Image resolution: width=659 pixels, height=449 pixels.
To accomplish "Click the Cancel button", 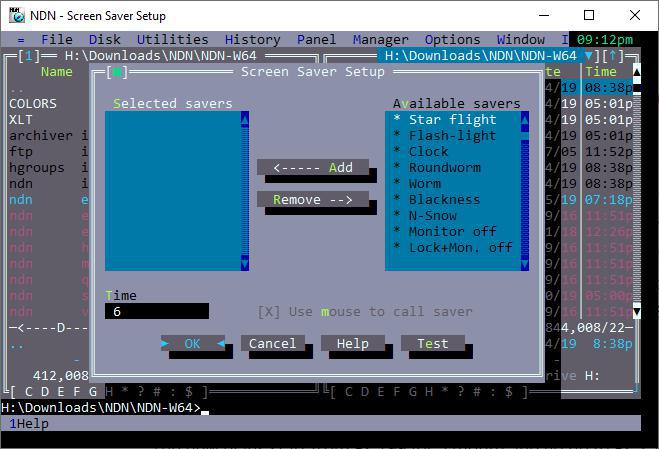I will [272, 343].
